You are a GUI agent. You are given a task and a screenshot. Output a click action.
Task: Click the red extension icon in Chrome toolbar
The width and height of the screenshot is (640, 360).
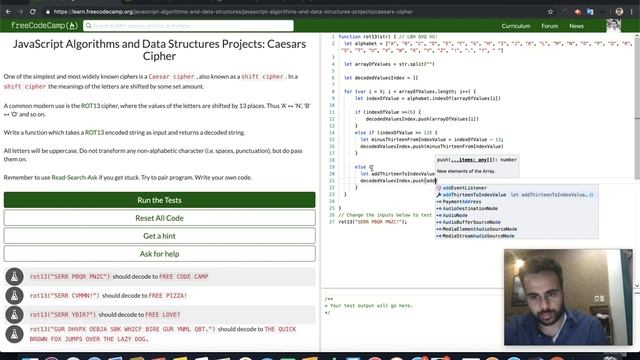click(577, 12)
